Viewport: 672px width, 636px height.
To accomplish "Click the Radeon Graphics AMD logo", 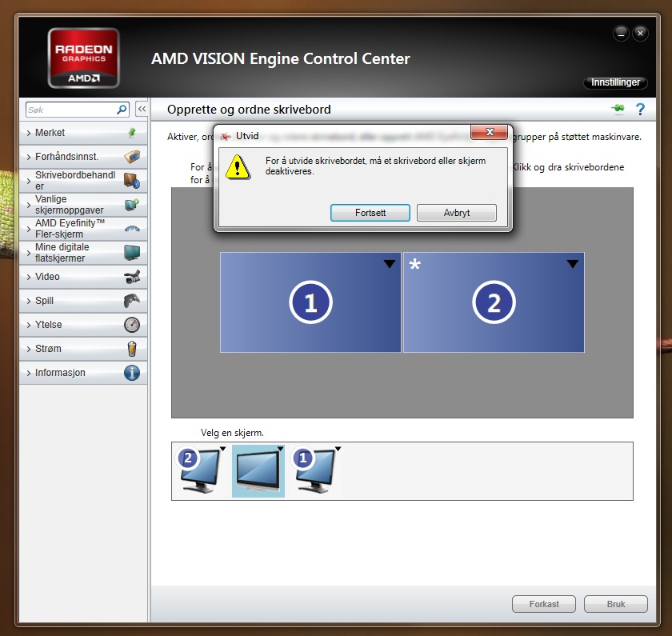I will [x=83, y=58].
